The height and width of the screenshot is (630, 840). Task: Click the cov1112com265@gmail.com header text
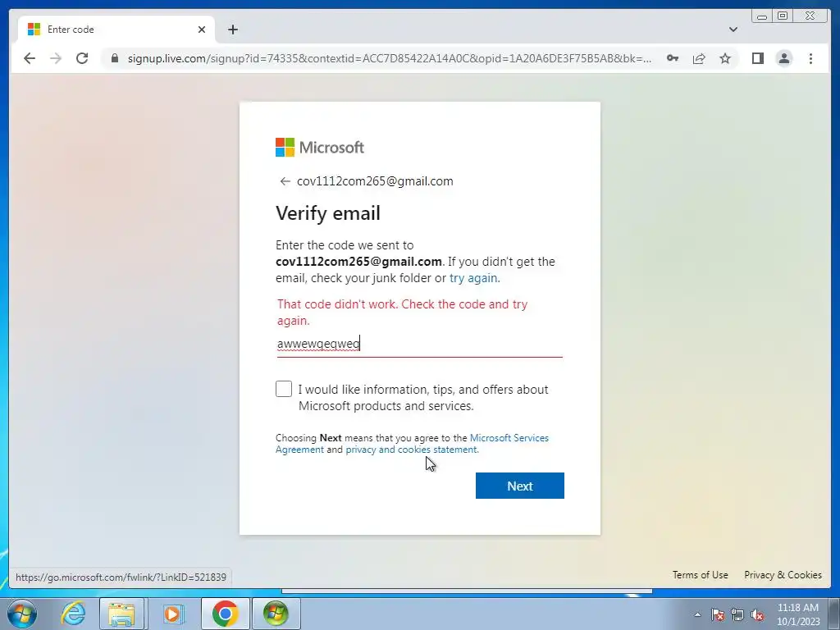[375, 181]
